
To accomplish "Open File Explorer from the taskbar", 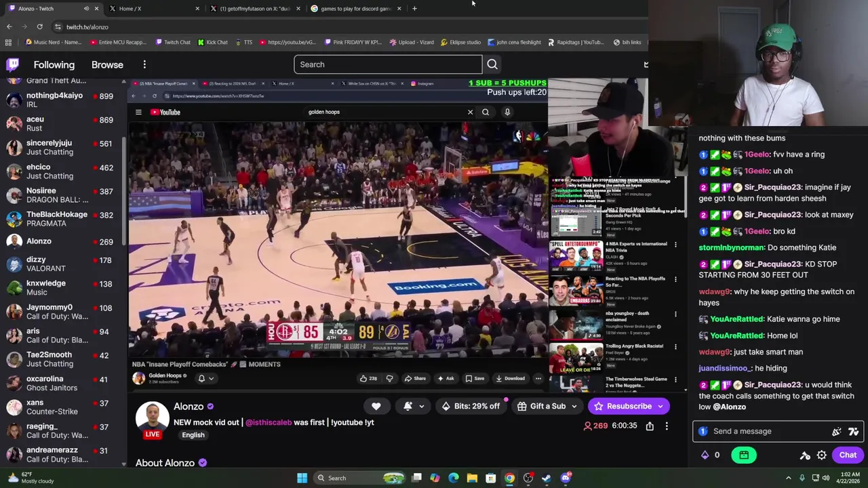I will (x=472, y=478).
